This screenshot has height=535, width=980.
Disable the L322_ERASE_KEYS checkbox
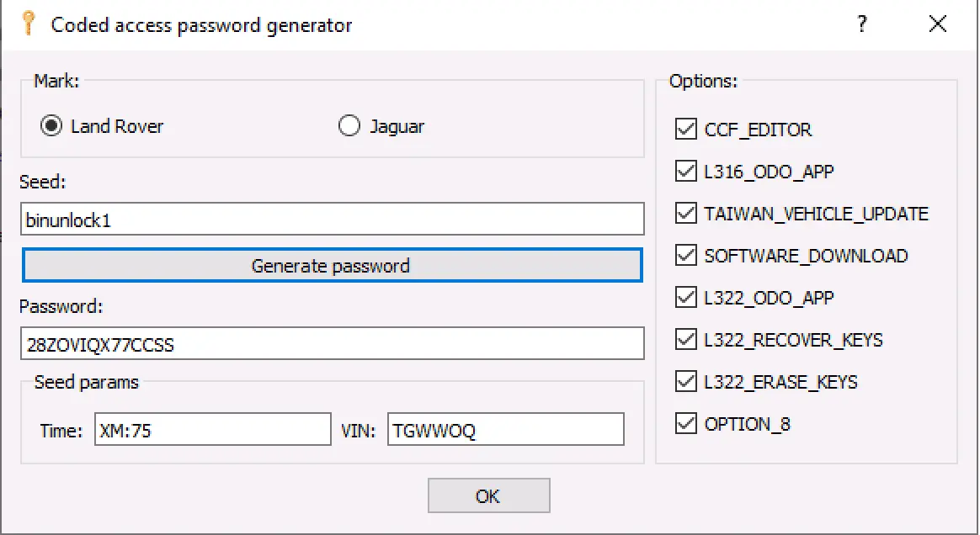click(685, 381)
